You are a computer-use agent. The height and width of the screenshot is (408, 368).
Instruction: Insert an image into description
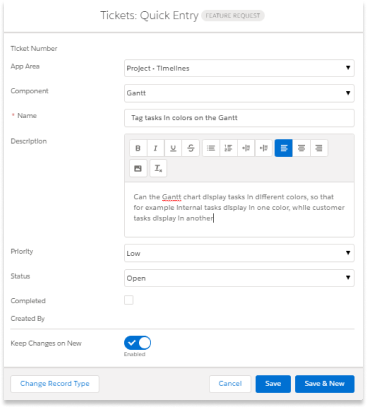pyautogui.click(x=138, y=168)
